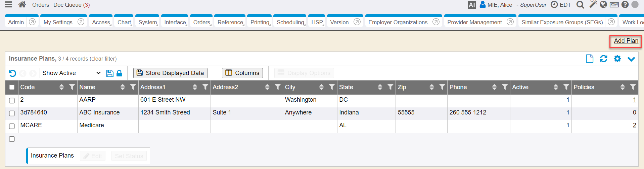Image resolution: width=644 pixels, height=169 pixels.
Task: Click the lock icon beside filter dropdown
Action: [x=119, y=73]
